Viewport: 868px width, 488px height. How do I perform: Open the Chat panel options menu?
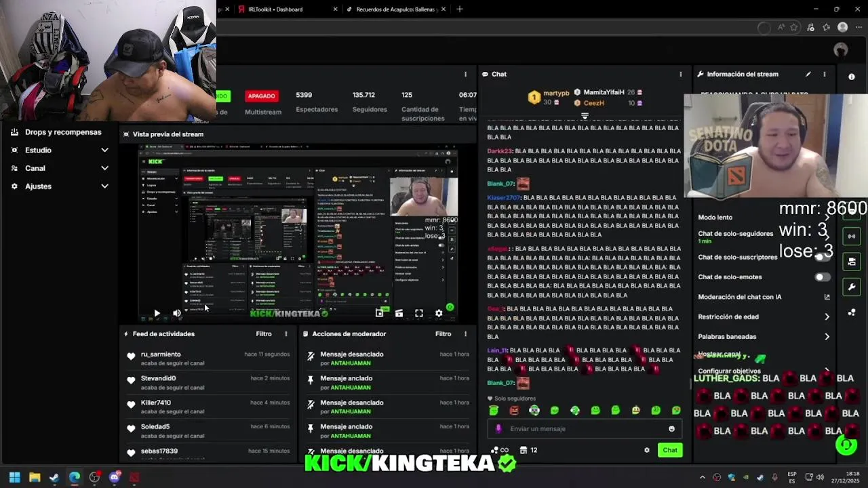(681, 74)
